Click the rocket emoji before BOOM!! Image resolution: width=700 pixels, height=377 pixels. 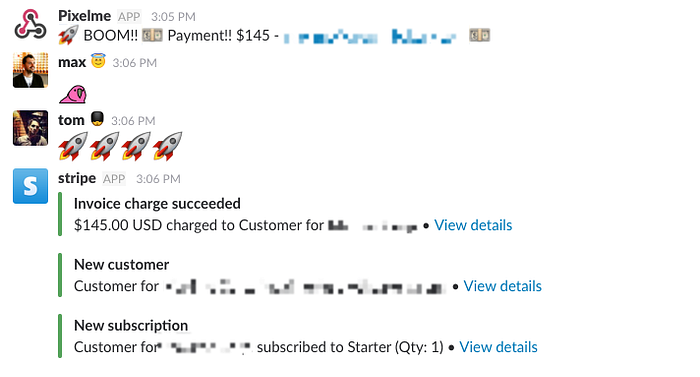tap(68, 35)
